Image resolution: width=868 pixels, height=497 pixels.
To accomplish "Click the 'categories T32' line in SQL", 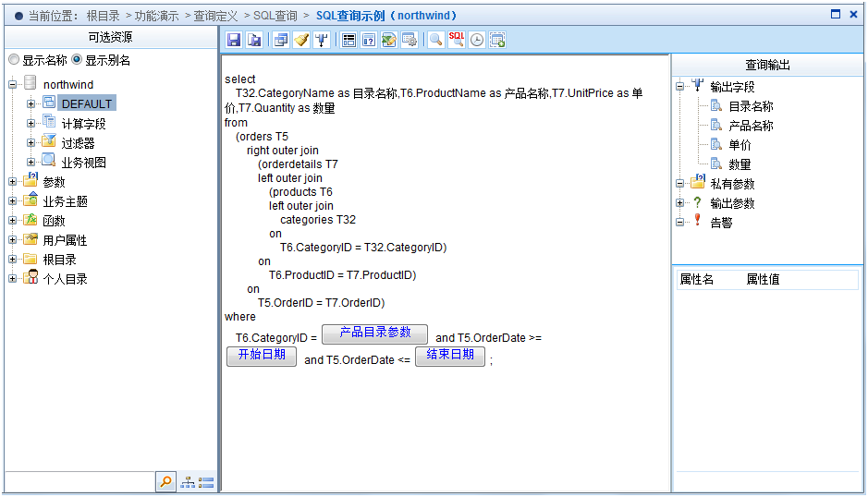I will click(318, 220).
